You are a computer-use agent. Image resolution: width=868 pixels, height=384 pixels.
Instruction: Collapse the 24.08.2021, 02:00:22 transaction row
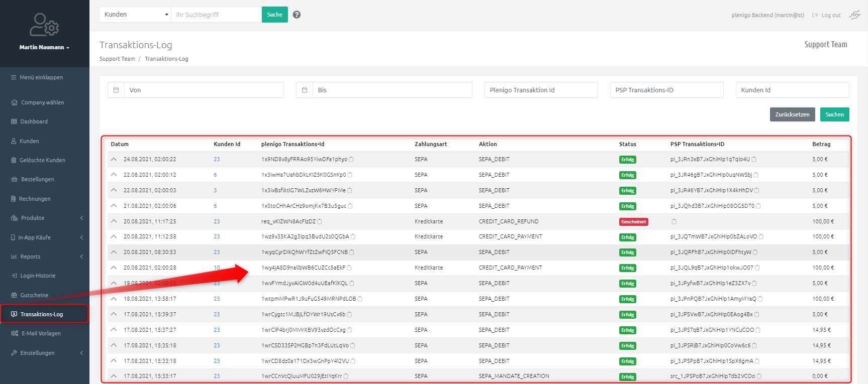coord(114,159)
